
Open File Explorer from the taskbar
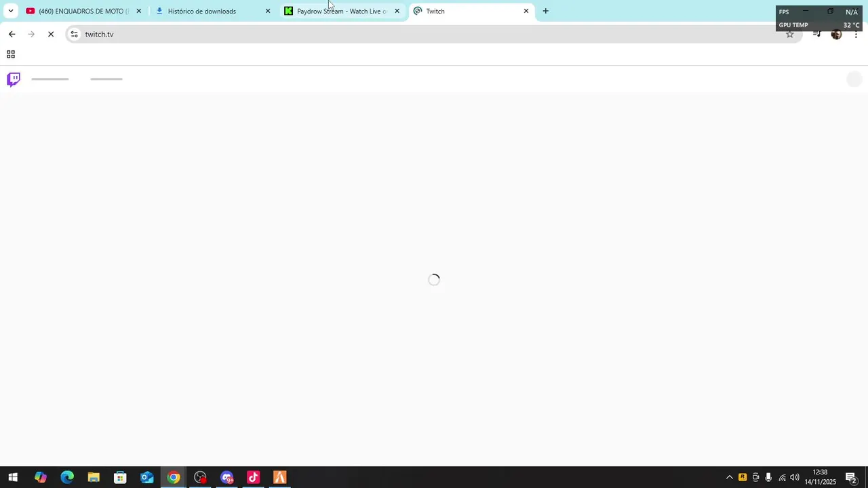point(94,478)
